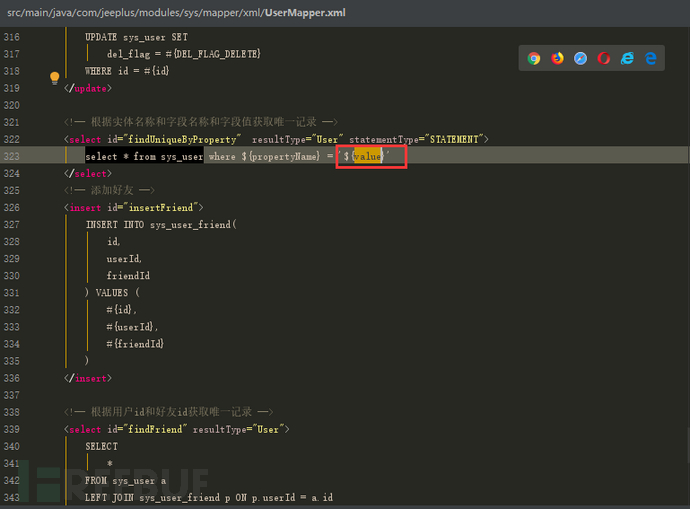This screenshot has width=690, height=509.
Task: Click the comment on line 321
Action: 201,122
